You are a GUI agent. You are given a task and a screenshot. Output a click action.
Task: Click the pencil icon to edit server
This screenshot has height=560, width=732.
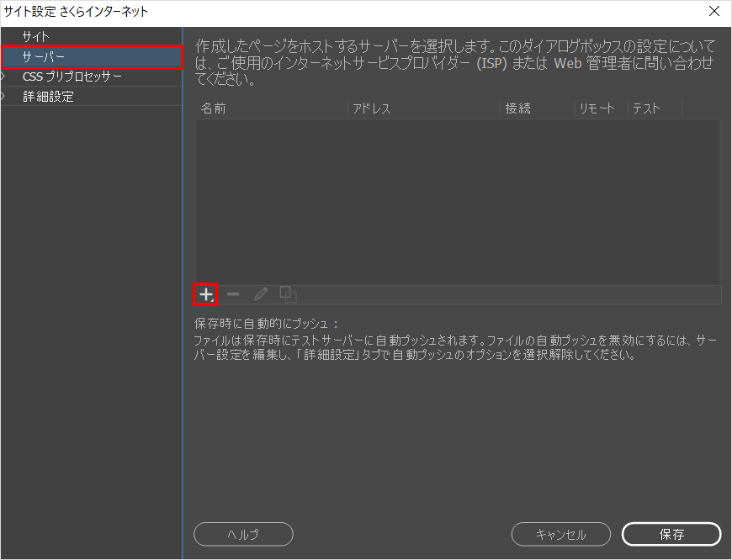(x=261, y=294)
